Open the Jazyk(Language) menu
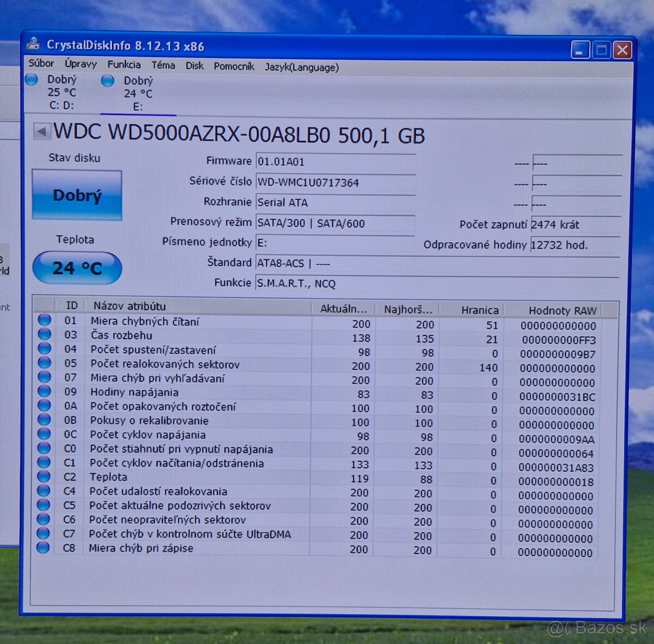This screenshot has height=644, width=654. click(301, 67)
